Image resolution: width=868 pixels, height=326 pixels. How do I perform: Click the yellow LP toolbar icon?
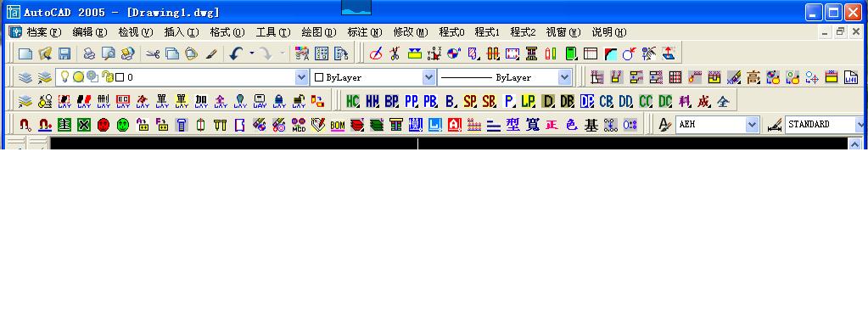coord(528,101)
